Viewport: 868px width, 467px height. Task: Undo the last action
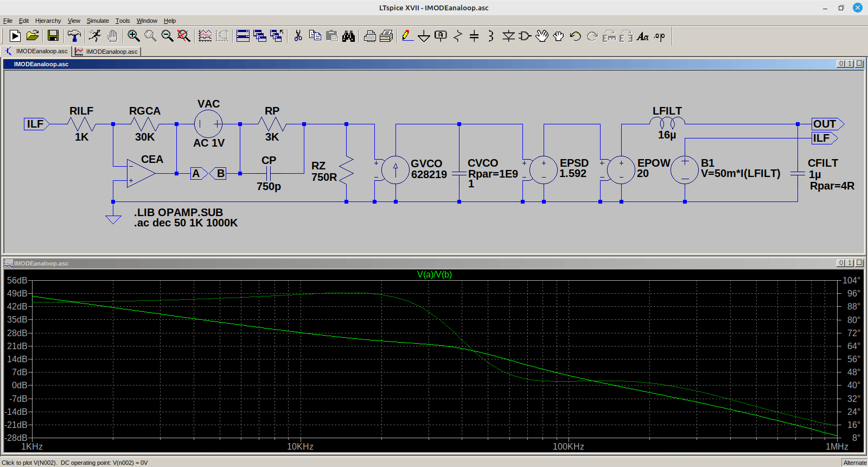click(576, 36)
